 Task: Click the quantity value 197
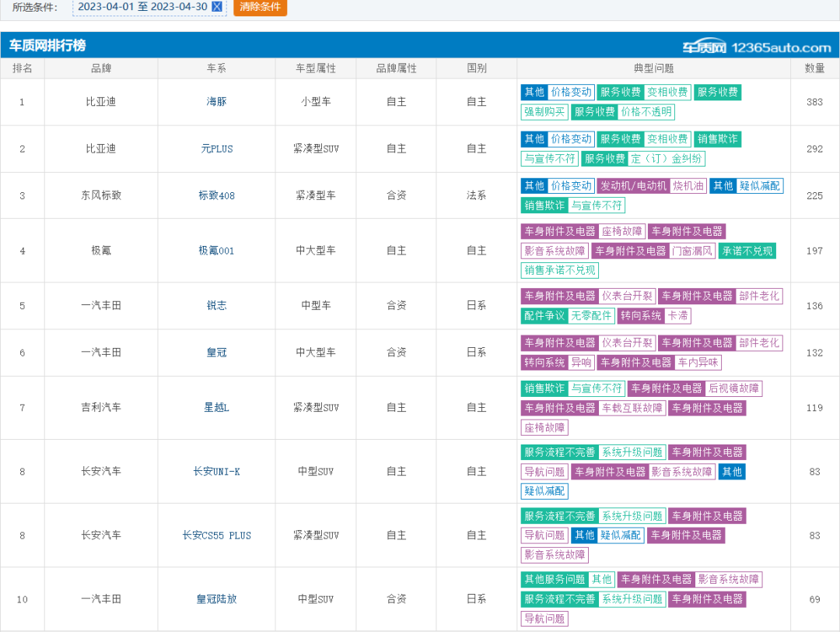click(815, 251)
